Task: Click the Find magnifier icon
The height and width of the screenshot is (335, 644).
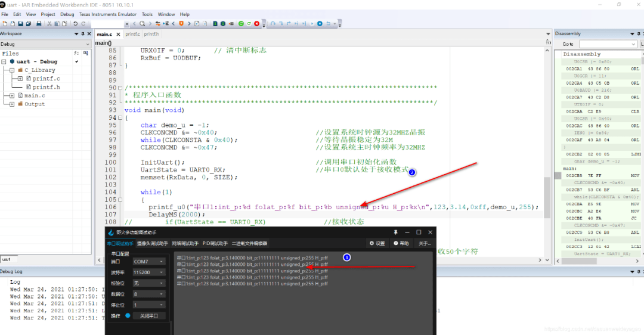Action: pos(142,24)
